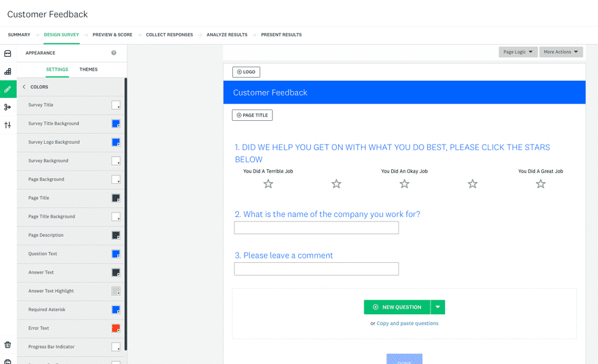Open the Design Survey step

pos(61,35)
